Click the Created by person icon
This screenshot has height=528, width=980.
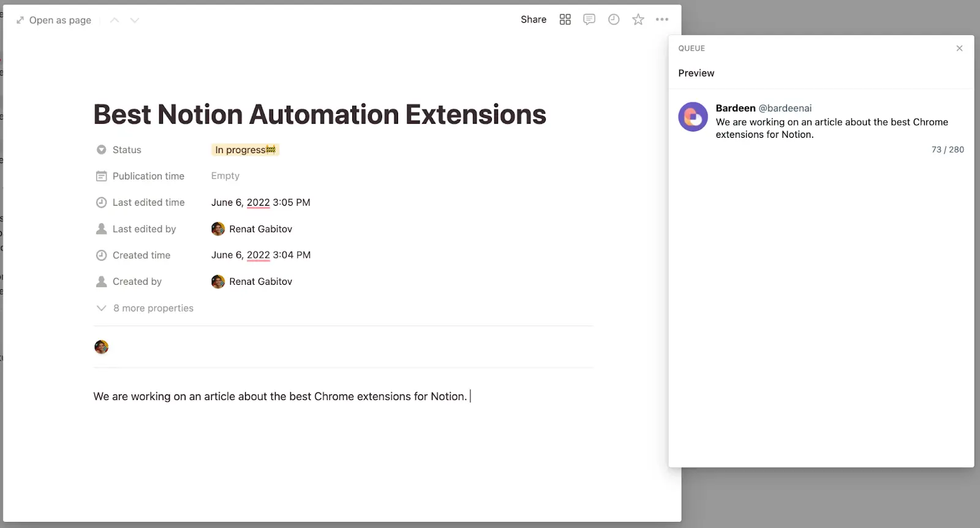coord(102,281)
